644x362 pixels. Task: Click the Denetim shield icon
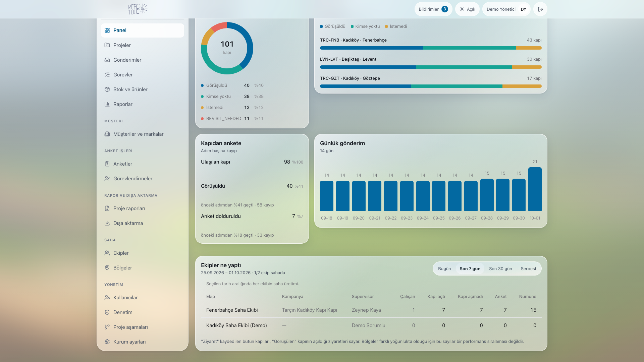[107, 312]
